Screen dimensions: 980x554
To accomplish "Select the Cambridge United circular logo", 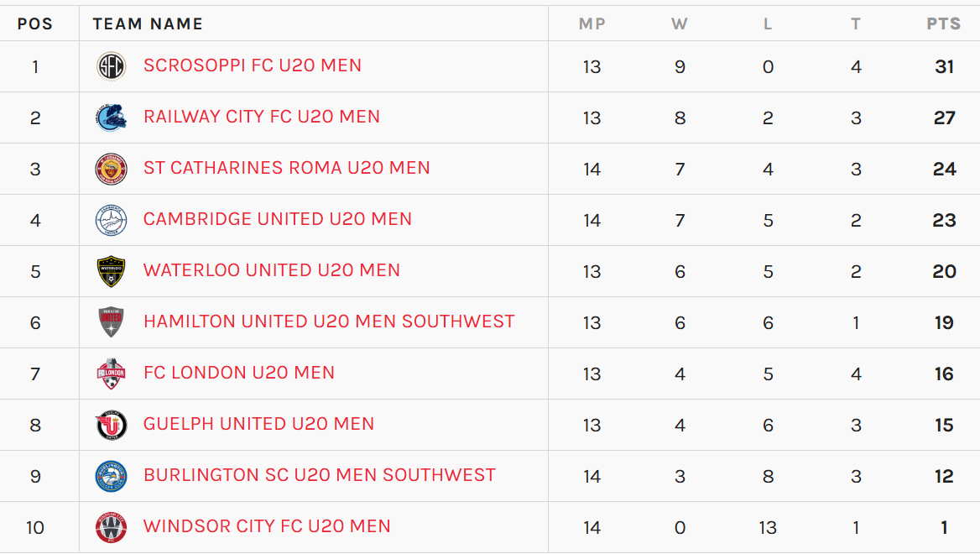I will pos(112,220).
